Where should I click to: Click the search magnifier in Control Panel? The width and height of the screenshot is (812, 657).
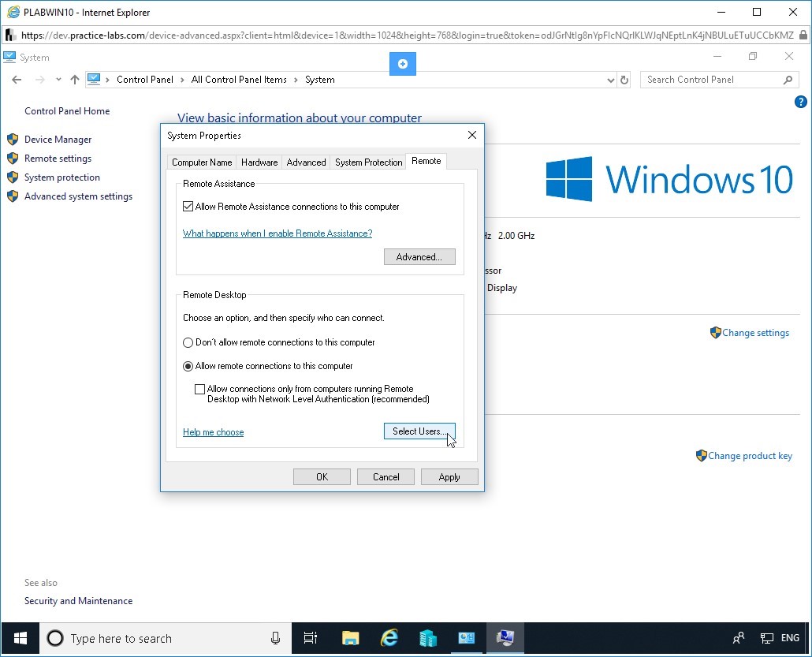(x=788, y=80)
